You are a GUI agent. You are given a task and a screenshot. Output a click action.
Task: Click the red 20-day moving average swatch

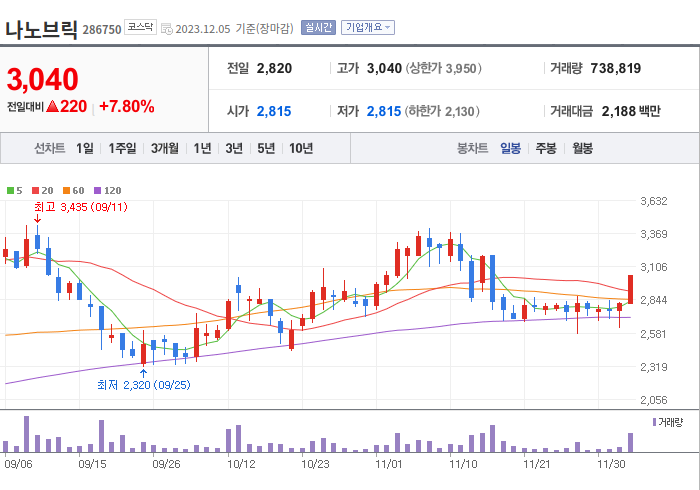(36, 191)
